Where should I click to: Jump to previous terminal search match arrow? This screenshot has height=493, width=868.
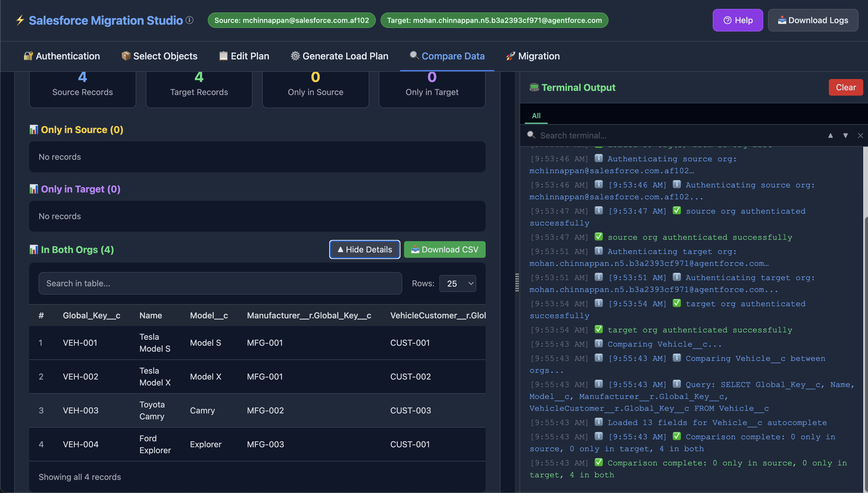coord(830,135)
